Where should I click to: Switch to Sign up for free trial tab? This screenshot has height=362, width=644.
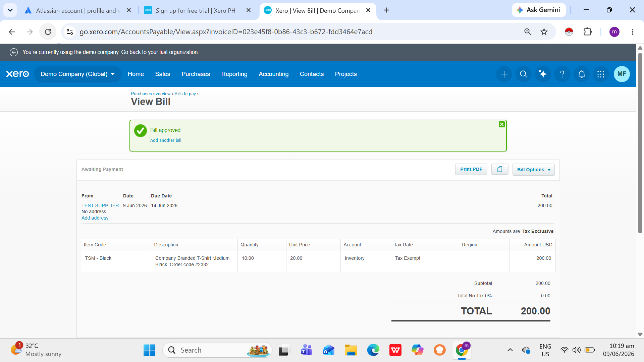point(195,10)
